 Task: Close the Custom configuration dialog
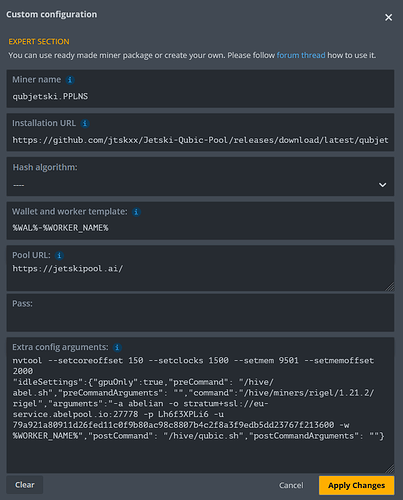388,17
